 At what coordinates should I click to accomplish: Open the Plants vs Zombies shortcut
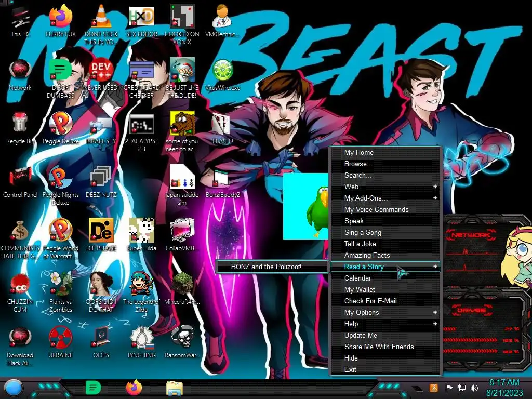[x=60, y=293]
